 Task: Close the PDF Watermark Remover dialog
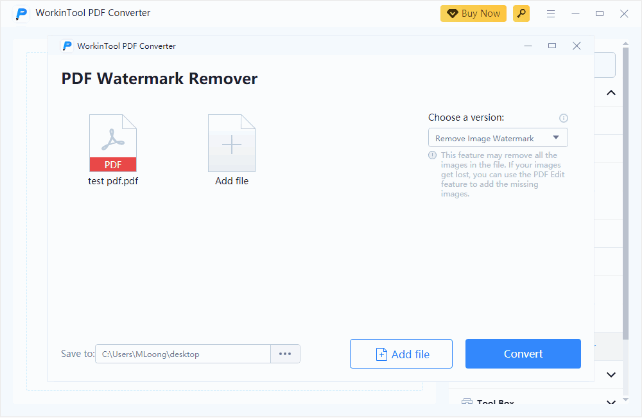point(576,46)
